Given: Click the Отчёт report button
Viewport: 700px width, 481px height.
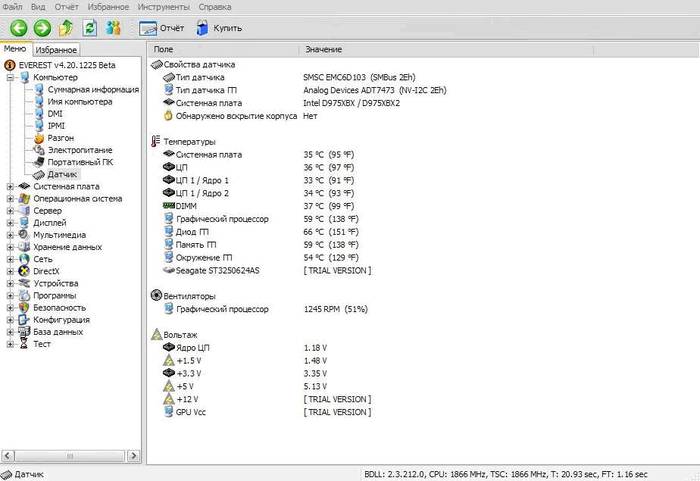Looking at the screenshot, I should click(161, 28).
